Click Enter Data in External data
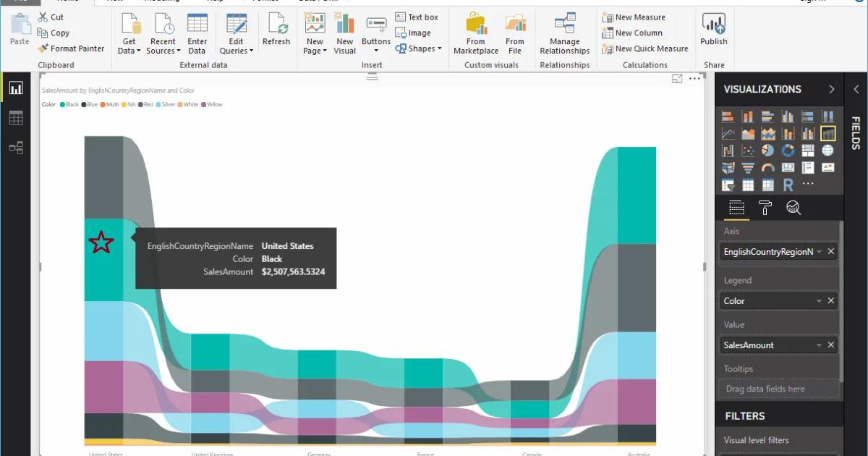 pyautogui.click(x=197, y=34)
